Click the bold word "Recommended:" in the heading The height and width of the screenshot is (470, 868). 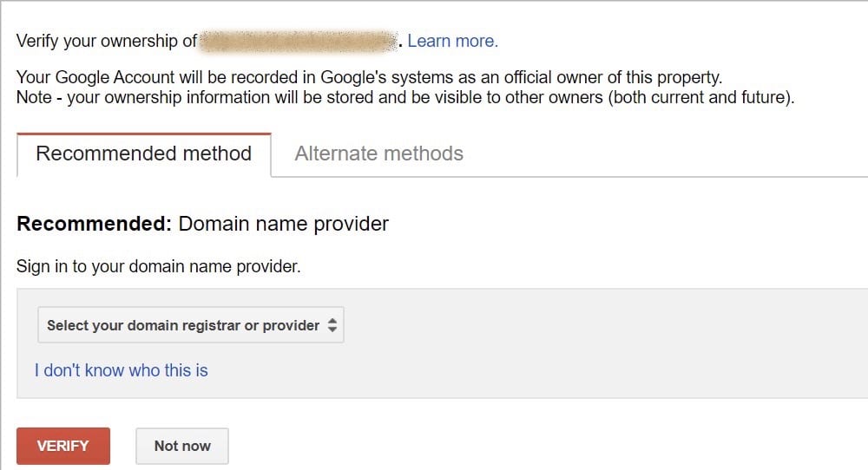(x=94, y=224)
